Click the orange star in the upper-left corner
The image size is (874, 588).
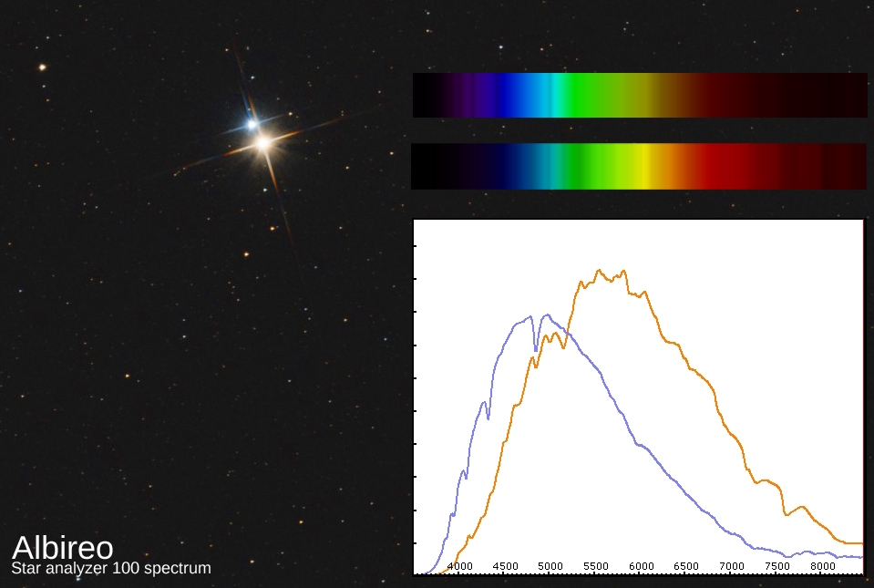point(42,67)
